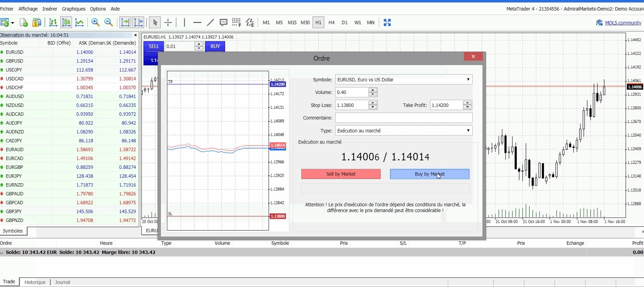Viewport: 644px width, 287px height.
Task: Switch chart to line chart icon
Action: (x=79, y=23)
